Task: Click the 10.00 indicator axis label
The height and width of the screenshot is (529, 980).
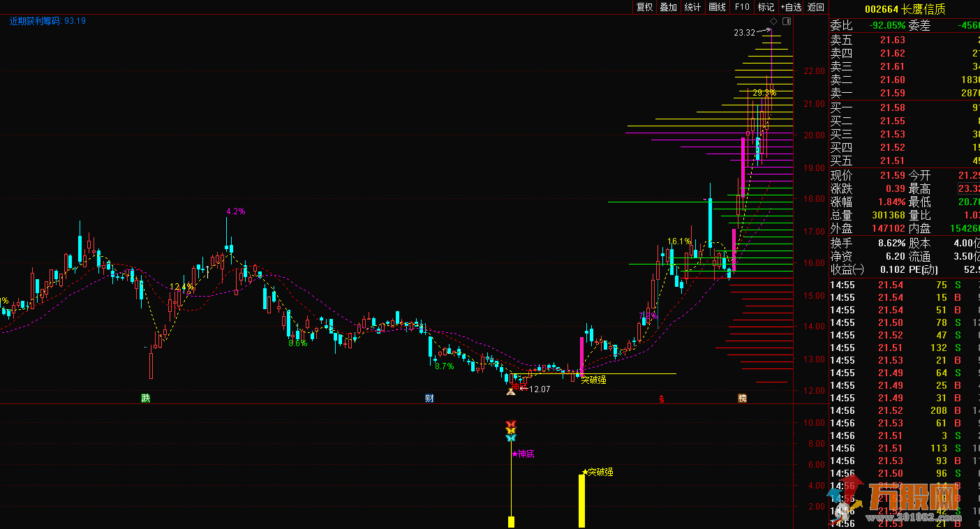Action: [815, 423]
